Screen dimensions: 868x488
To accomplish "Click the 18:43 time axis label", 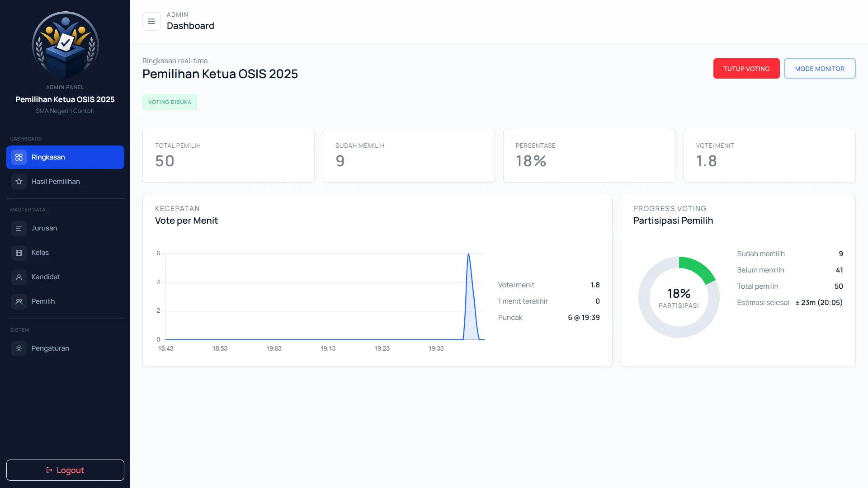I will tap(166, 349).
